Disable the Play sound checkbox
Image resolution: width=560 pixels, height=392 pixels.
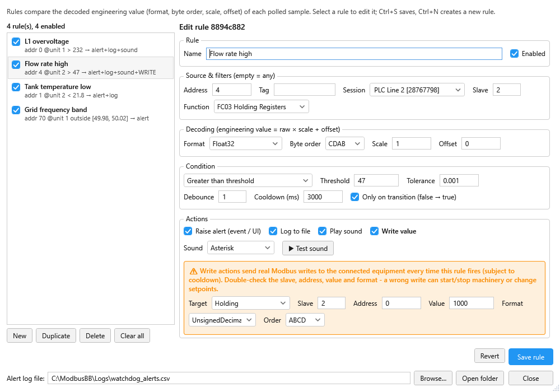tap(322, 231)
